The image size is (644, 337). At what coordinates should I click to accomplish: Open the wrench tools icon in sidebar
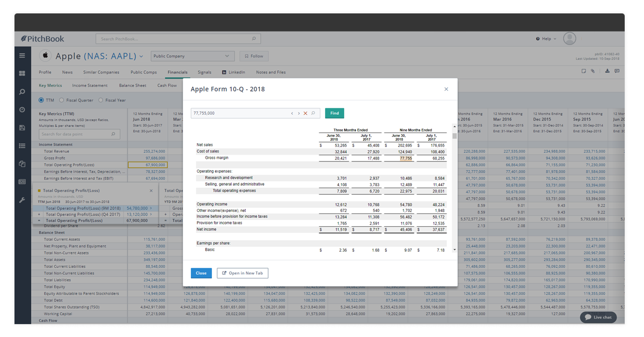tap(22, 200)
